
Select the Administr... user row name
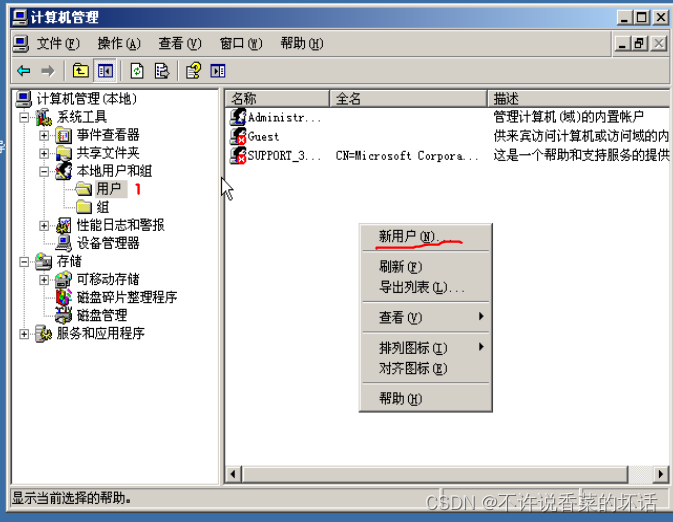[x=285, y=117]
